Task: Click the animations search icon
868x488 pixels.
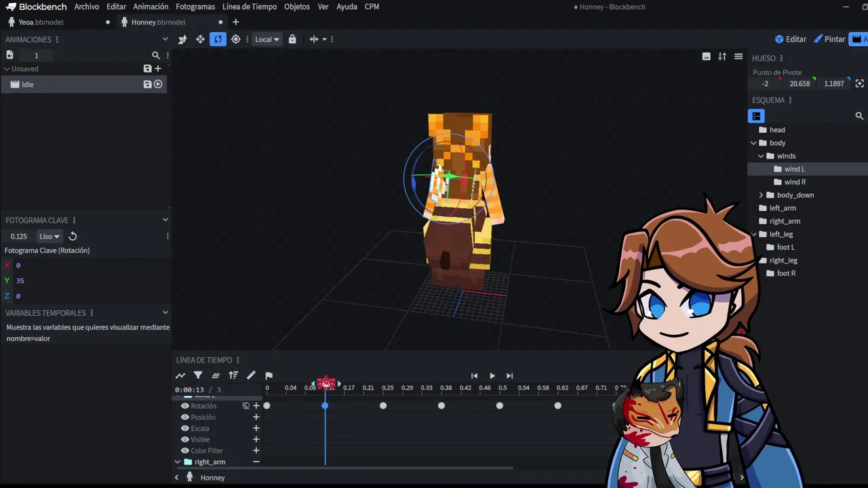Action: 156,56
